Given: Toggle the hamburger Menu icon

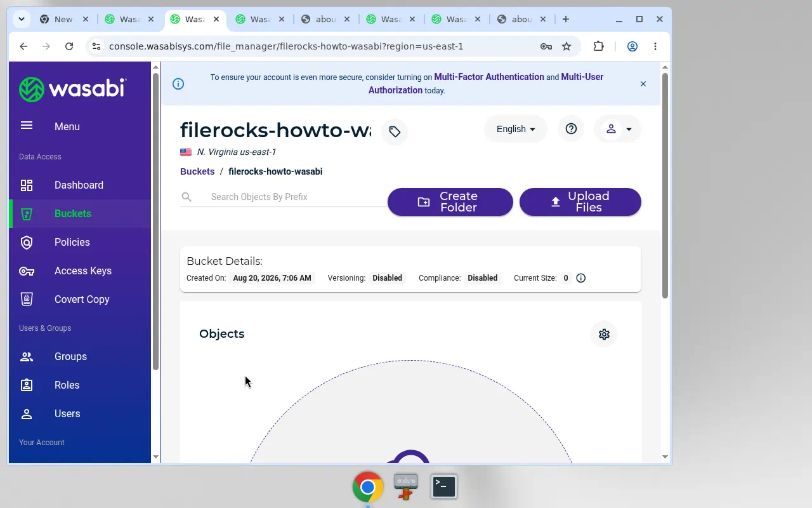Looking at the screenshot, I should pyautogui.click(x=27, y=126).
